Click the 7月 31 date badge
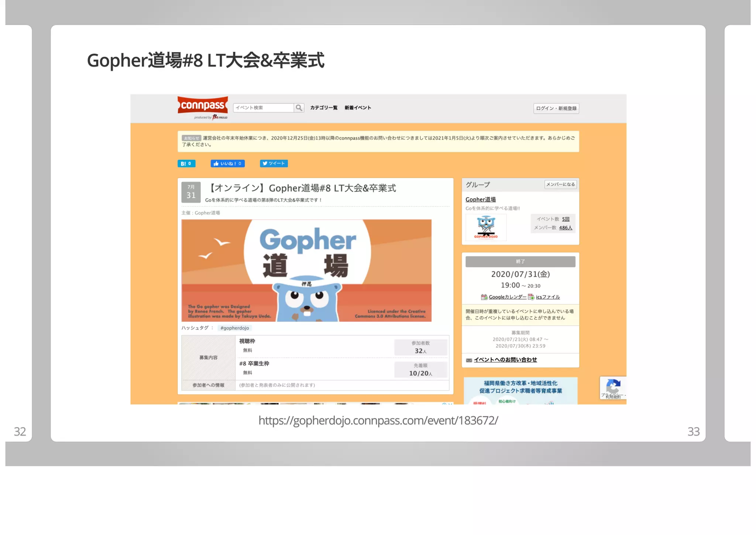756x535 pixels. [x=191, y=192]
